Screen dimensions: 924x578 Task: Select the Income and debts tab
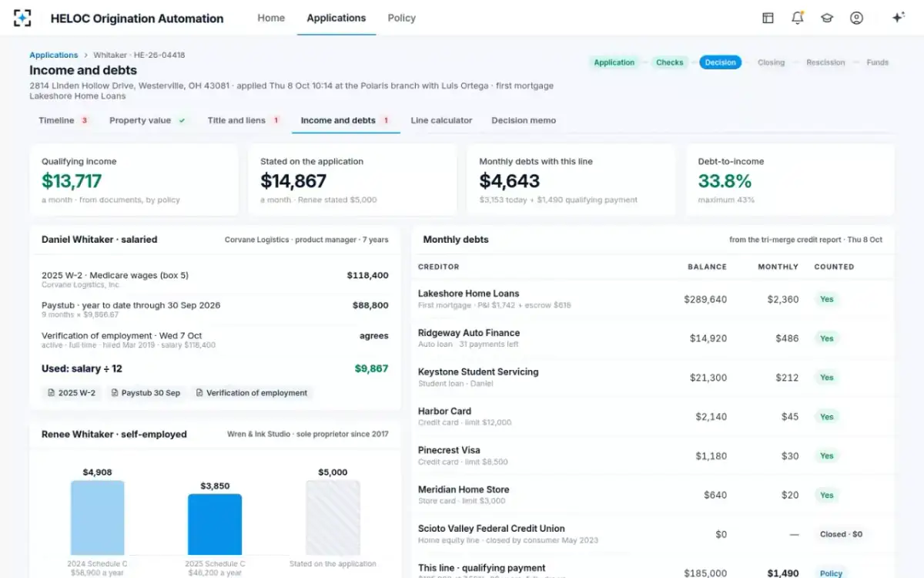click(x=345, y=120)
